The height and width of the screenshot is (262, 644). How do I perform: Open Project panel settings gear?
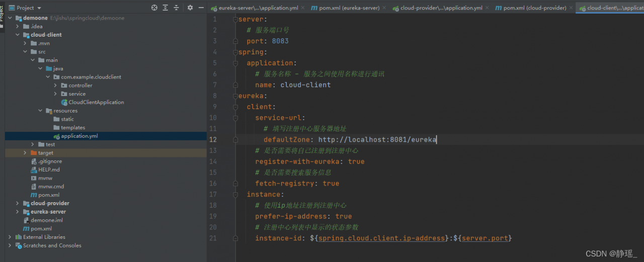click(190, 8)
